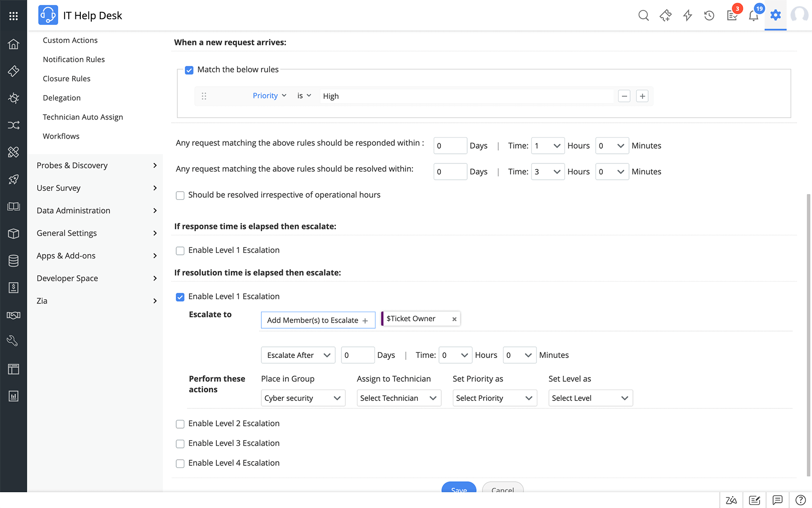
Task: Open the Place in Group dropdown
Action: 303,398
